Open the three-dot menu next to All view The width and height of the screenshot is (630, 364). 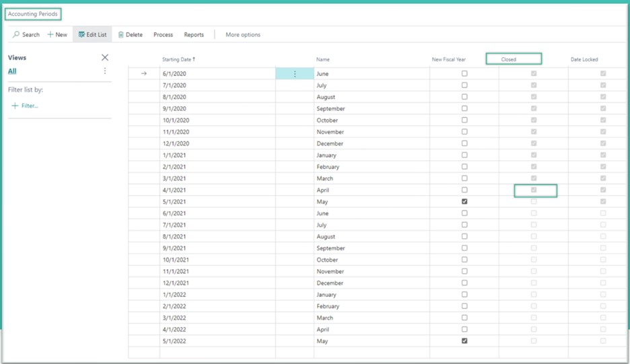(105, 71)
